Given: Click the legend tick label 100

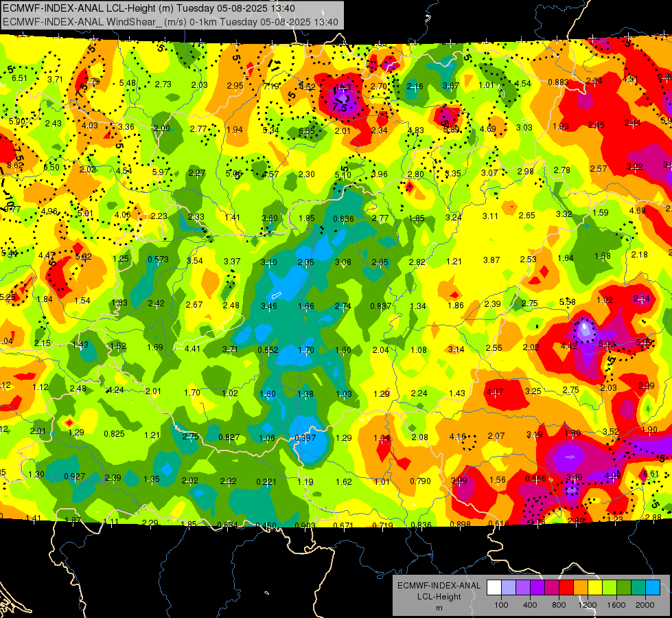Looking at the screenshot, I should [502, 605].
